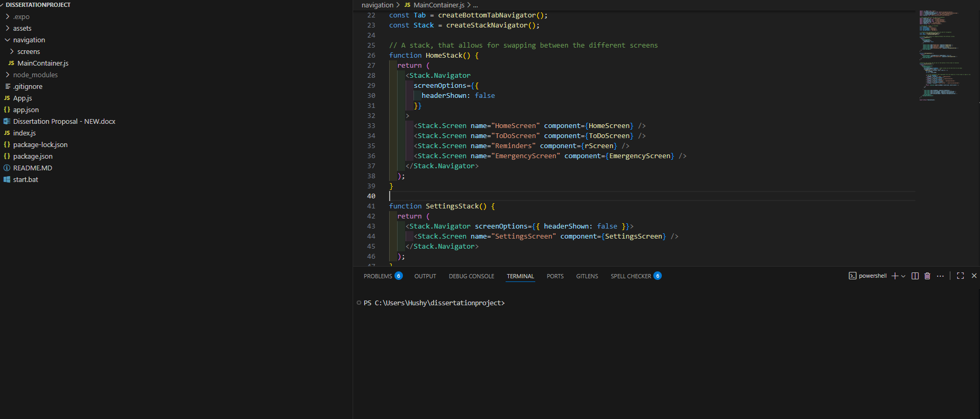
Task: Close the terminal panel with the X
Action: 974,276
